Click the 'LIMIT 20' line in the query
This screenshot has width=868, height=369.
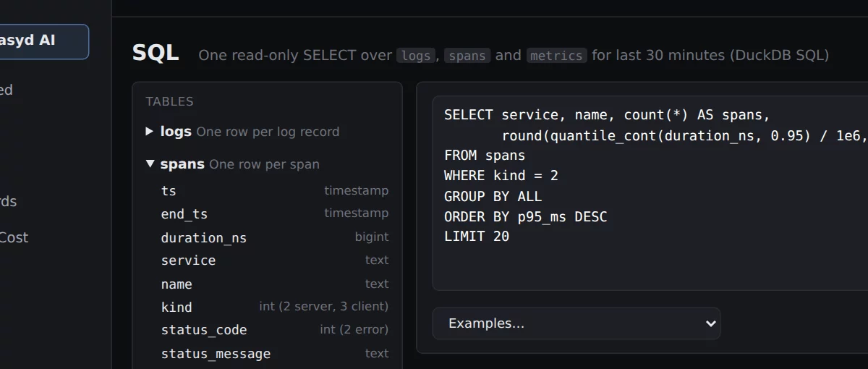477,237
